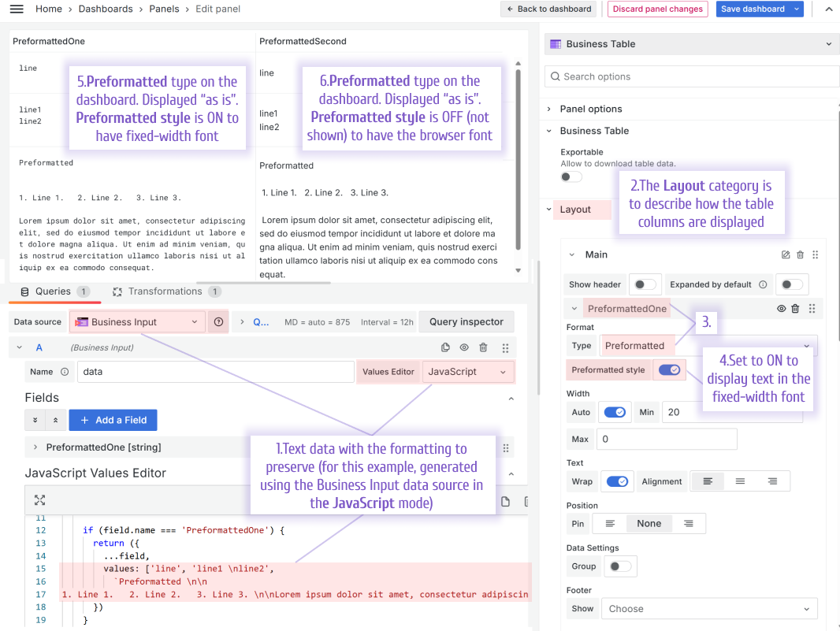
Task: Turn off the Wrap text toggle
Action: point(617,481)
